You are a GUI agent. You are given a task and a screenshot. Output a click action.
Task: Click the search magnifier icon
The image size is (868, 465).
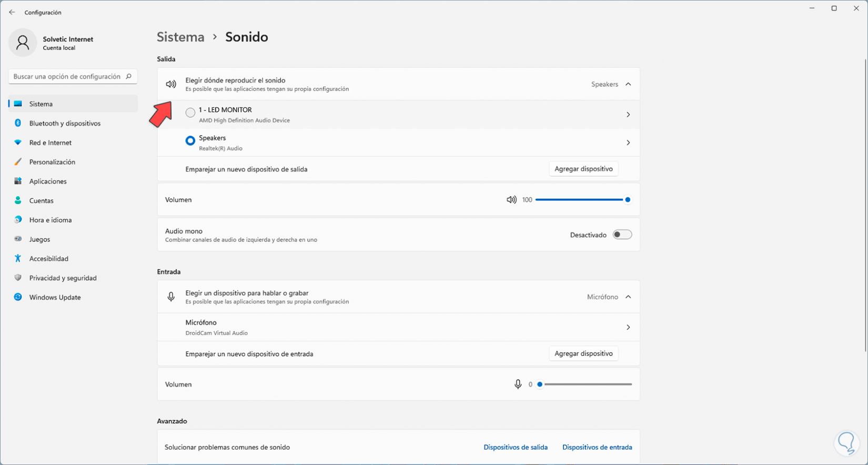[128, 76]
